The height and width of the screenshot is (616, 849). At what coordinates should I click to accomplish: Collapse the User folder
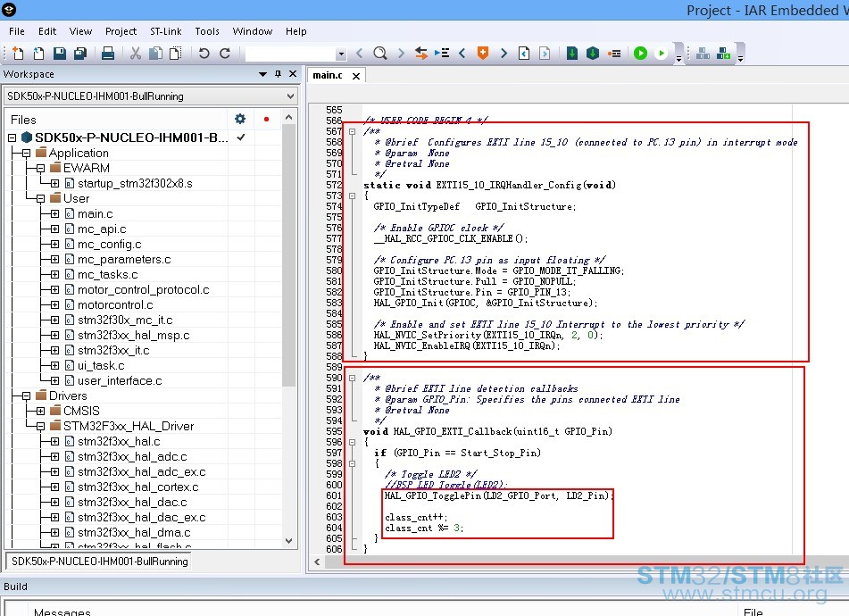(x=40, y=199)
